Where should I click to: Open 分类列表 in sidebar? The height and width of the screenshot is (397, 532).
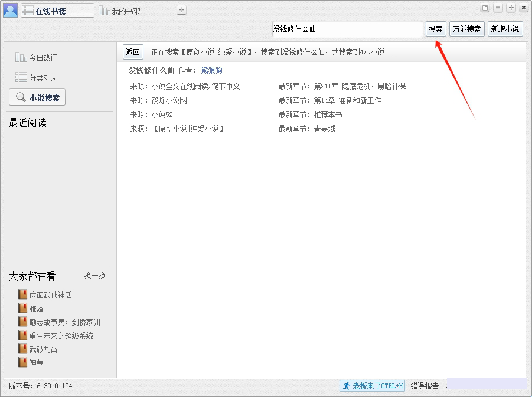pyautogui.click(x=37, y=78)
